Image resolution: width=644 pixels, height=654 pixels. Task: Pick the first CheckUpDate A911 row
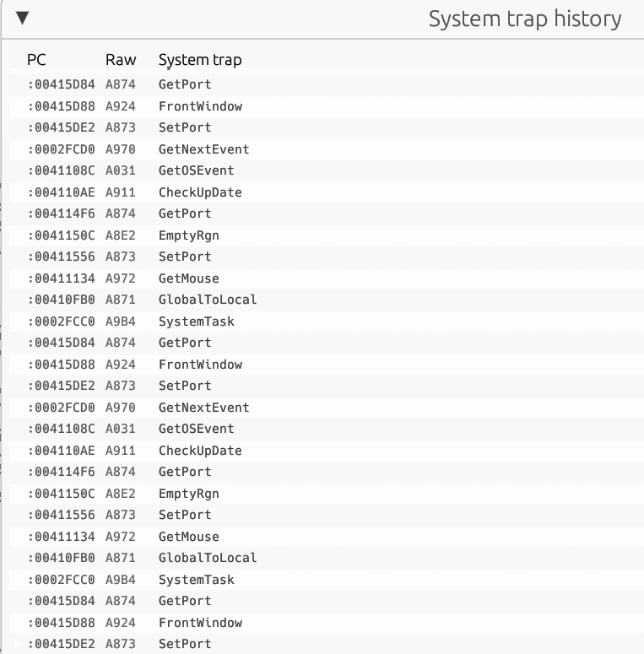click(x=326, y=192)
